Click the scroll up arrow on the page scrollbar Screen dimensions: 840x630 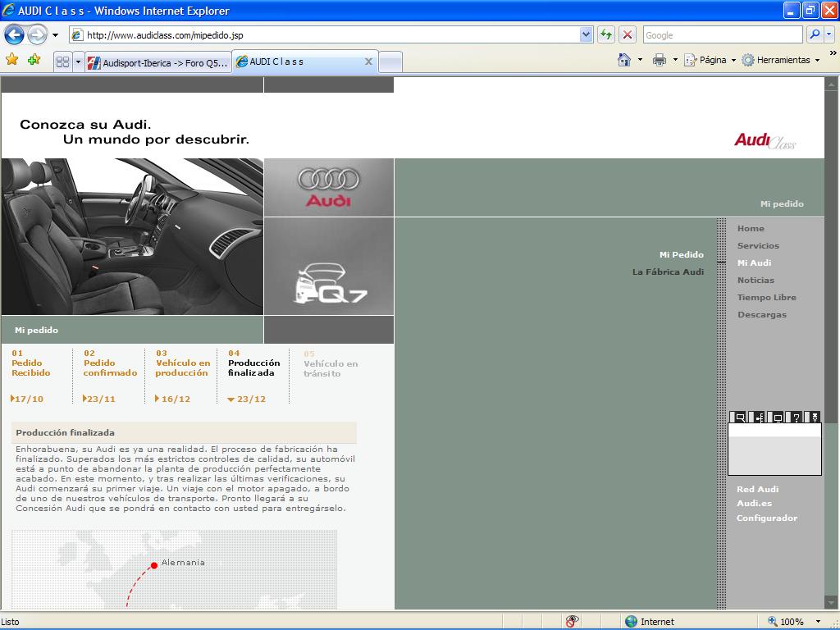point(832,84)
